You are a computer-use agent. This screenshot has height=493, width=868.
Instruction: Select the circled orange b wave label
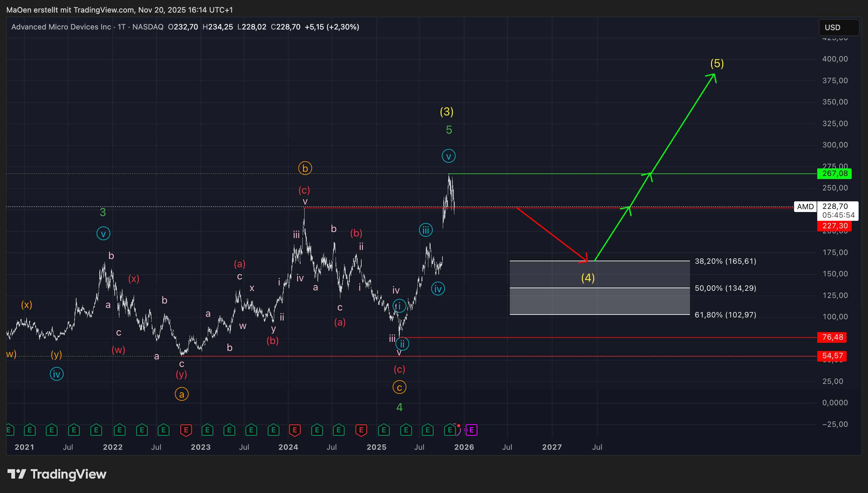tap(305, 168)
